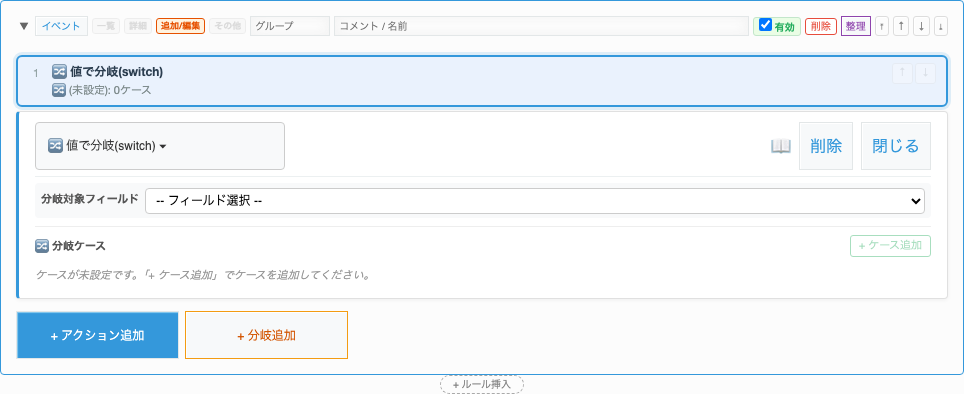This screenshot has height=394, width=964.
Task: Click the 分岐ケース section icon
Action: pos(42,246)
